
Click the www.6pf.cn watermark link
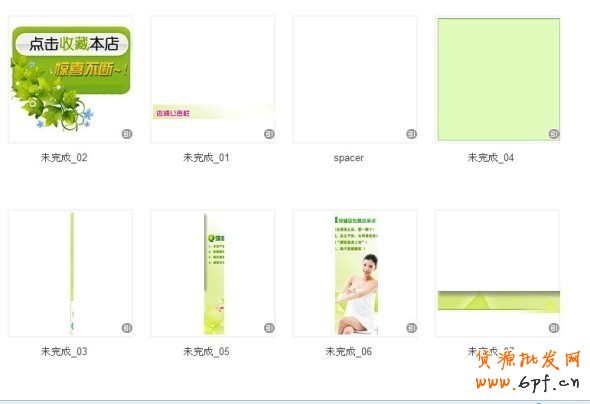(x=527, y=382)
